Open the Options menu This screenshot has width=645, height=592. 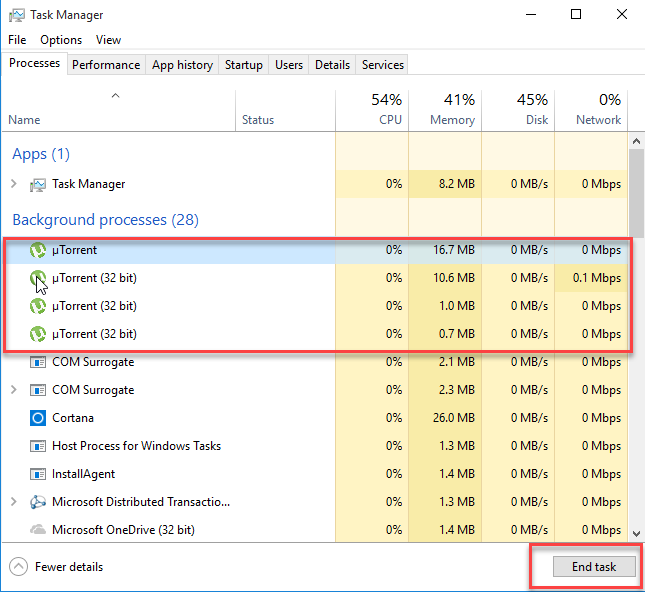pyautogui.click(x=61, y=40)
